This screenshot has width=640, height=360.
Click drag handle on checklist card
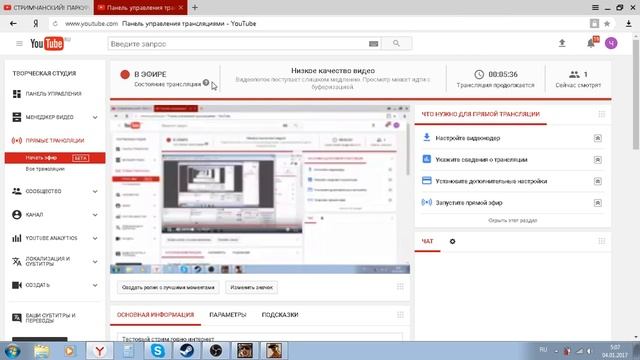click(x=602, y=114)
